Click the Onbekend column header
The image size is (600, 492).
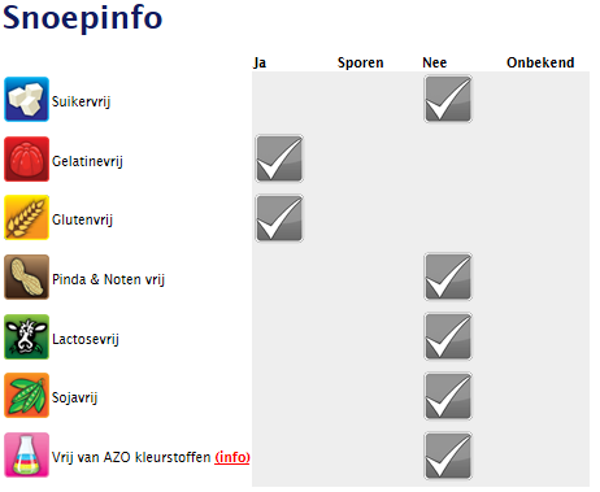(x=540, y=63)
